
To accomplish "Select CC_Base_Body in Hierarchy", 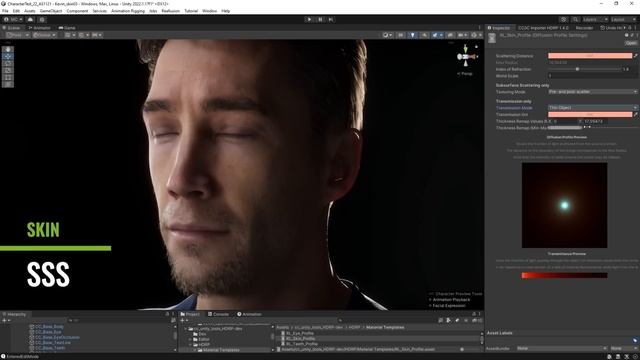I will (46, 327).
